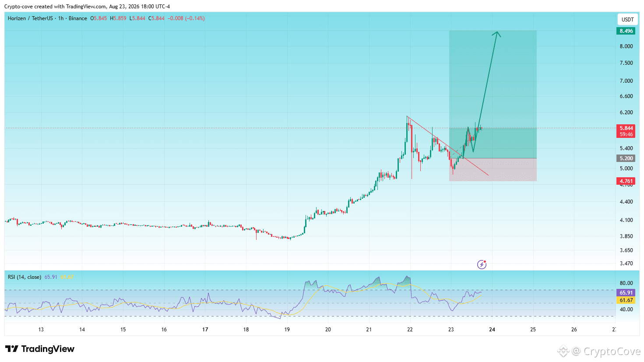Click date 19 on the time axis
This screenshot has height=362, width=644.
pyautogui.click(x=287, y=330)
